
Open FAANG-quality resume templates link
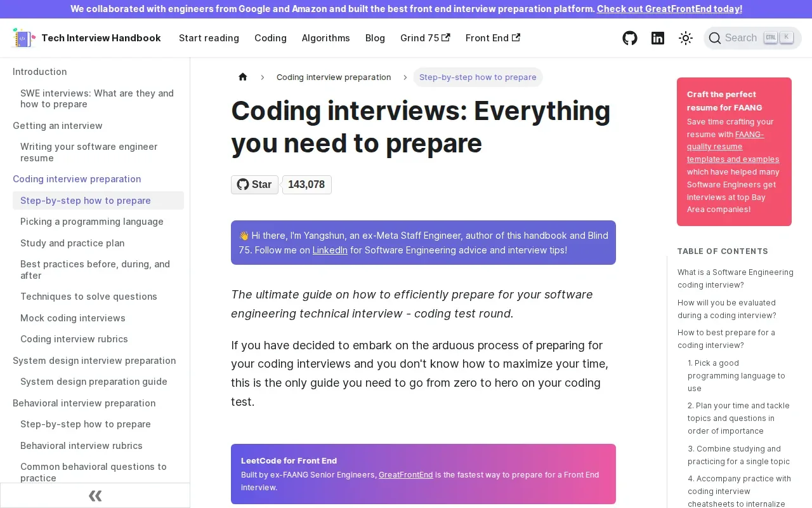(733, 147)
